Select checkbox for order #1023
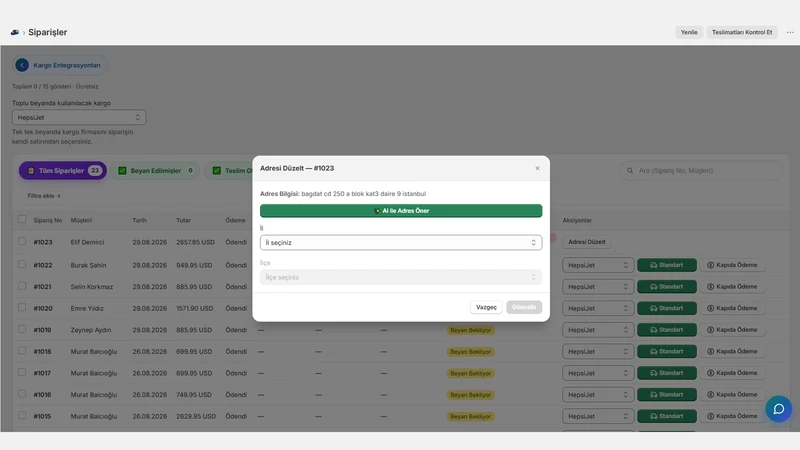The image size is (800, 450). pyautogui.click(x=22, y=241)
